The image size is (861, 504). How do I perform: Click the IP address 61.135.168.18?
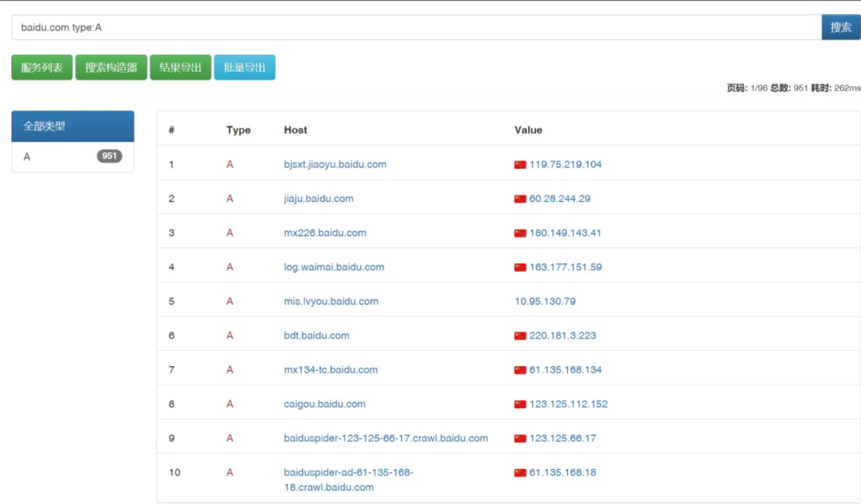pos(562,472)
